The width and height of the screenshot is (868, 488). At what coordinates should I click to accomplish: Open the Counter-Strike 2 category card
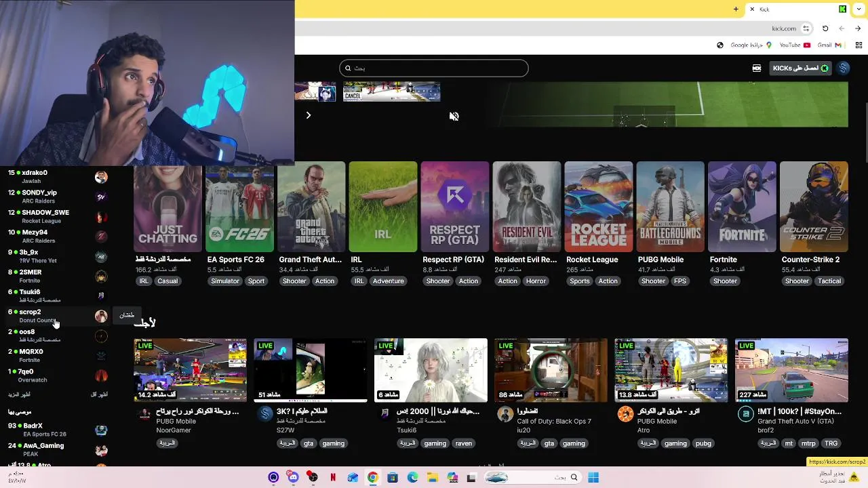pos(814,207)
